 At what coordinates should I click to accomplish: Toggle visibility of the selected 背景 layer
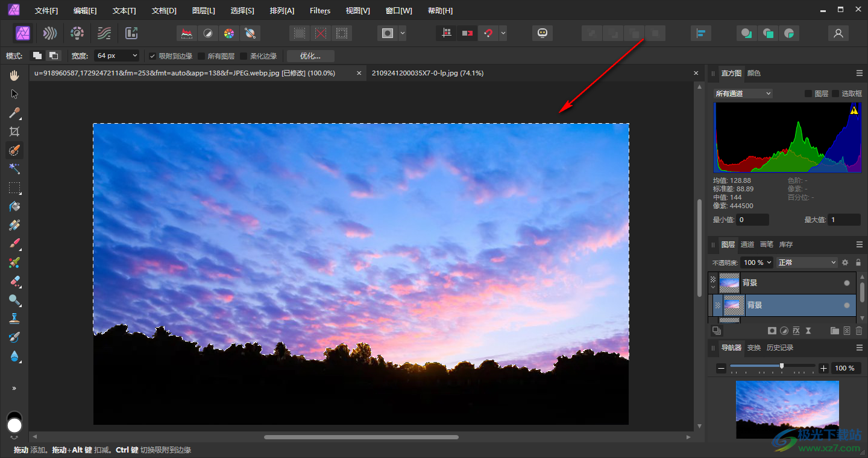pyautogui.click(x=847, y=305)
